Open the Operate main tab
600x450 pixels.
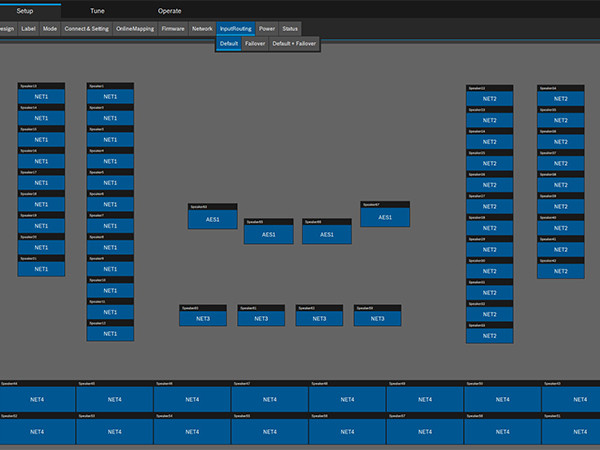pos(170,11)
